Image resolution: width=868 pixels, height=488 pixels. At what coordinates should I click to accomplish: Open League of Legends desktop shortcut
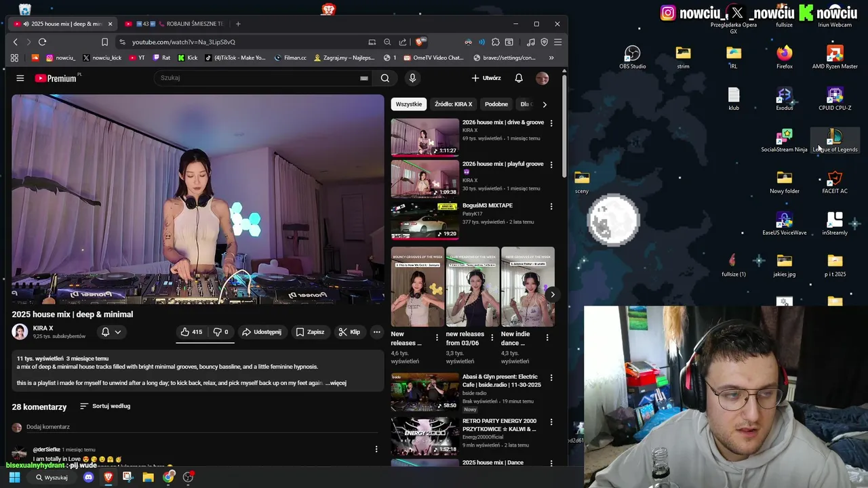pos(835,140)
